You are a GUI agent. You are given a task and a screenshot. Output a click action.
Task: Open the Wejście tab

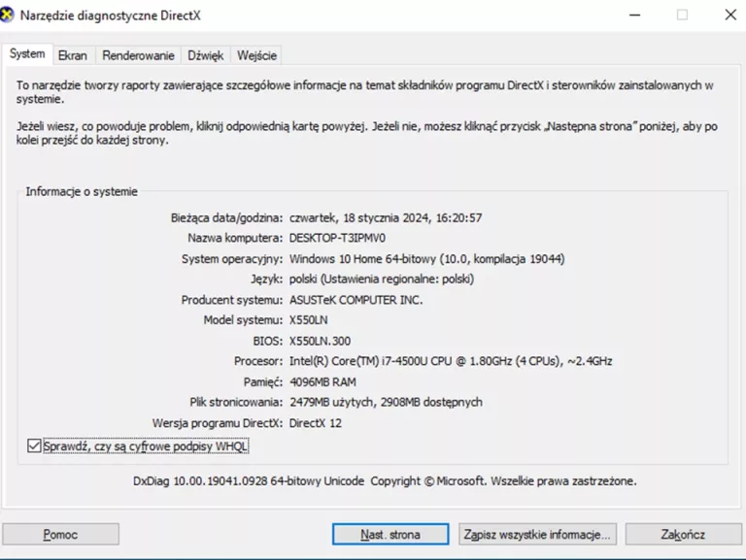click(257, 55)
